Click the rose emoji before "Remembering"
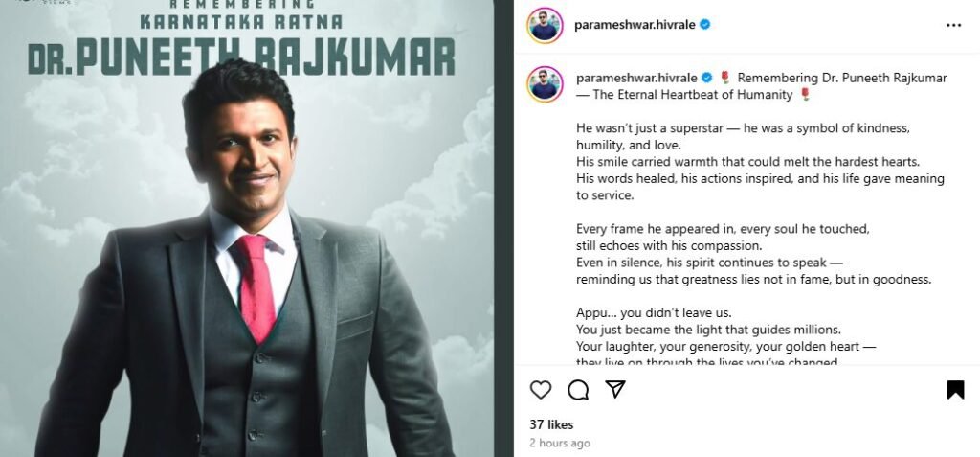 pos(725,78)
